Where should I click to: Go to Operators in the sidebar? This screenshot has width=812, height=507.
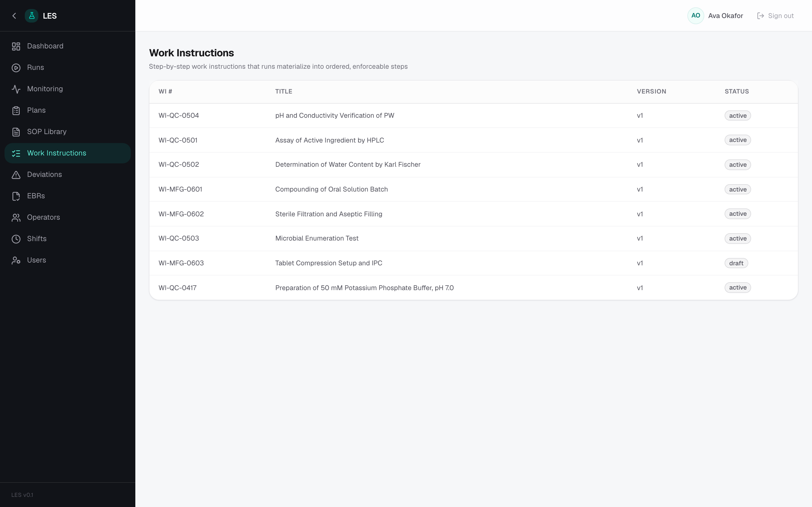(x=67, y=218)
